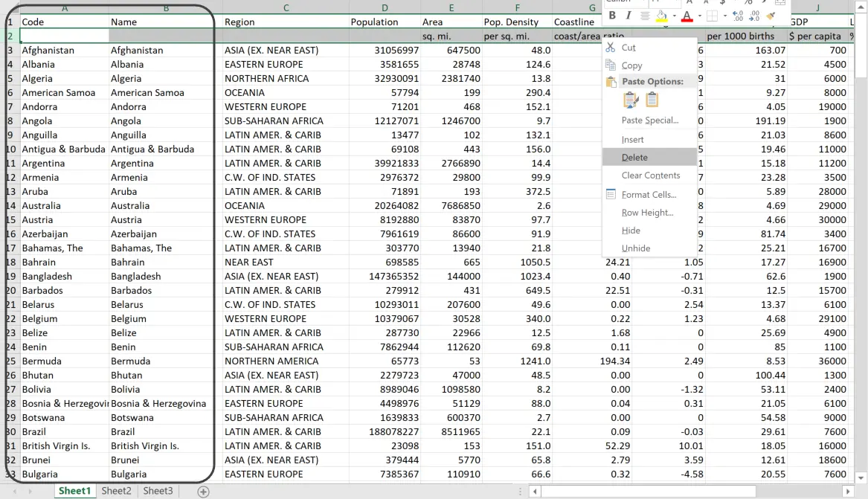Choose Delete in context menu

(649, 157)
